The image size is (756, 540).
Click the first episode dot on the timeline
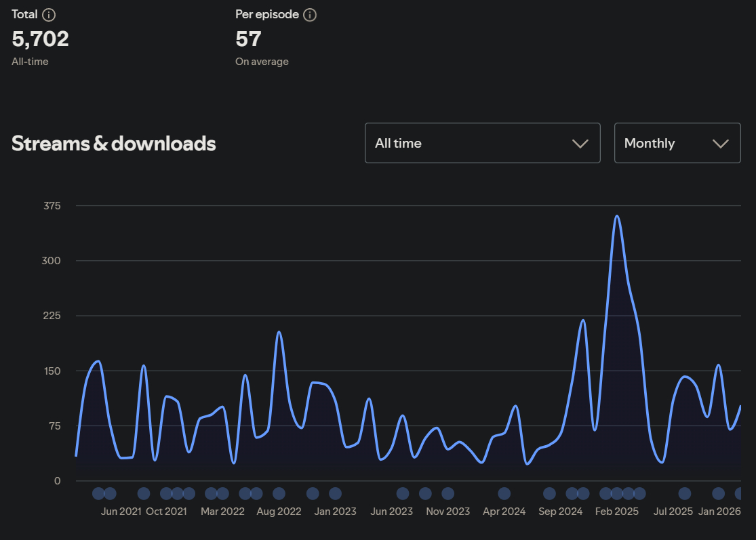(x=98, y=493)
